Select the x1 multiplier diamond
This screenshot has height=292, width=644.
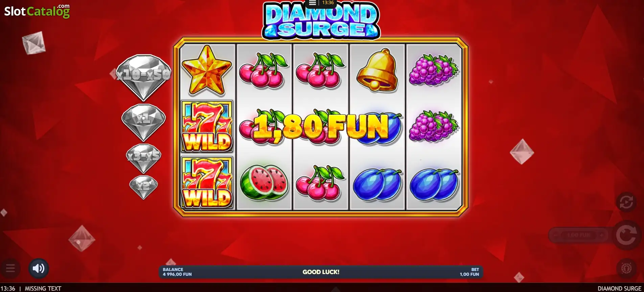pyautogui.click(x=143, y=122)
